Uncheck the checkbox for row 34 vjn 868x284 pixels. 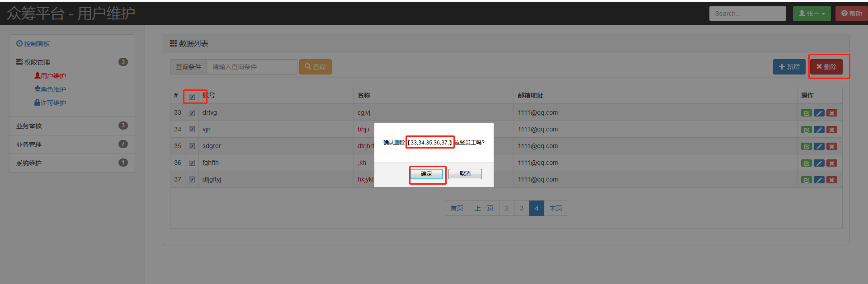point(192,130)
